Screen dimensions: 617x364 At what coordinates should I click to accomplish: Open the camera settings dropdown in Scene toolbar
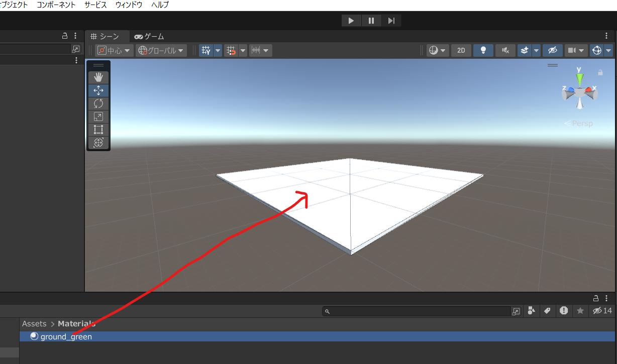pyautogui.click(x=576, y=50)
